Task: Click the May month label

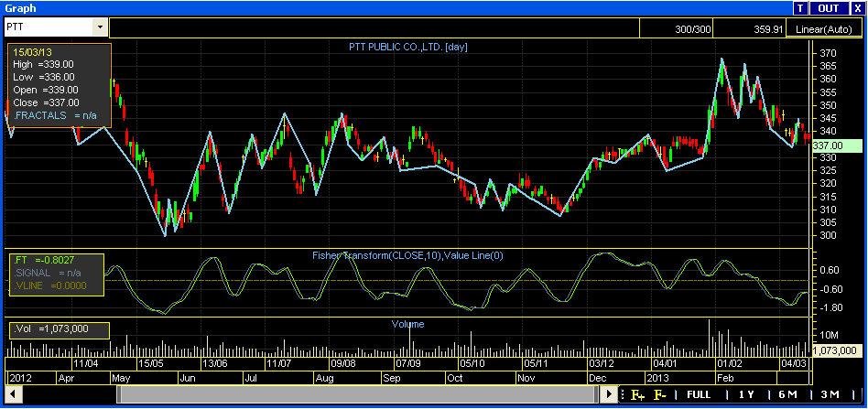Action: point(121,379)
